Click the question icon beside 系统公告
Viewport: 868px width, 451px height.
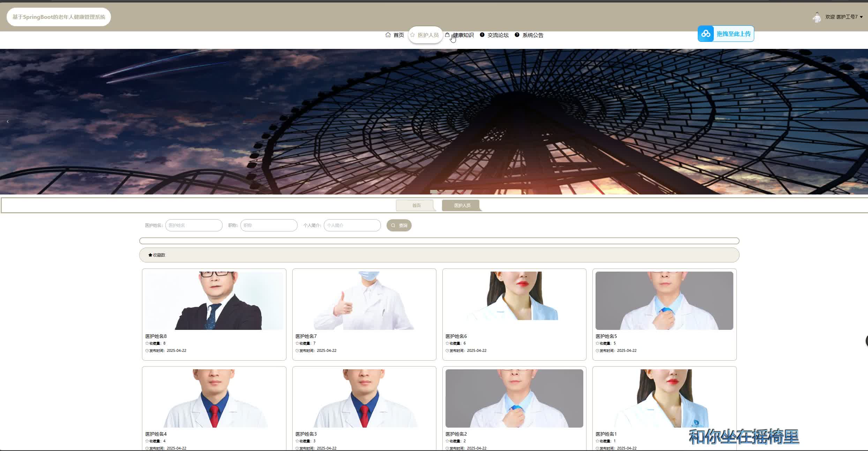tap(517, 35)
